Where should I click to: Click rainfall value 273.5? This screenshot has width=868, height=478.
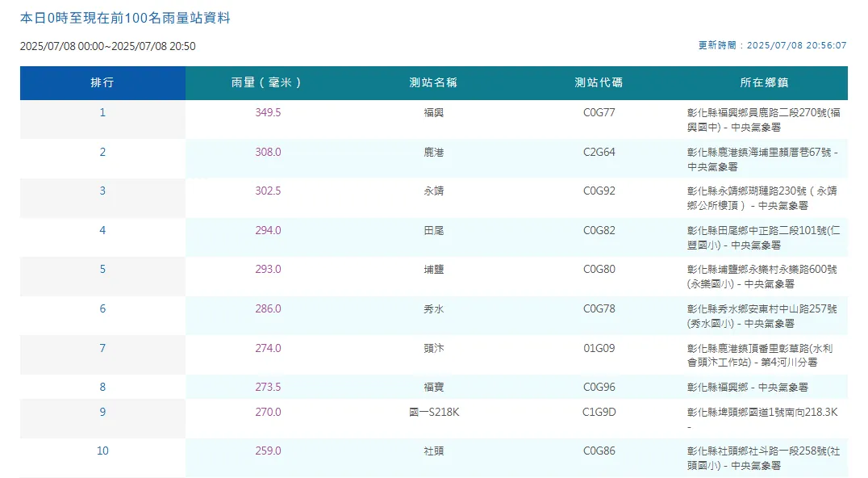coord(268,387)
